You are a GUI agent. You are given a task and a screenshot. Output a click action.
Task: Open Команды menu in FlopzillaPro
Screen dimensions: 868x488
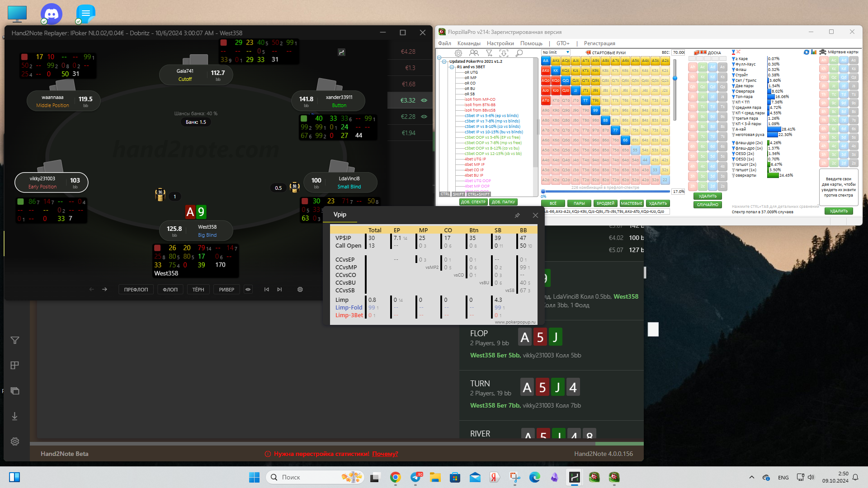click(x=469, y=43)
